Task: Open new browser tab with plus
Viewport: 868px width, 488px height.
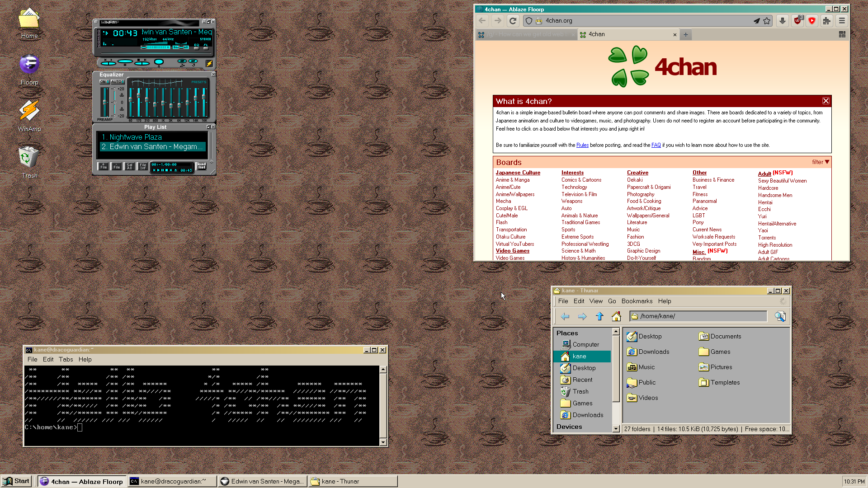Action: (x=686, y=35)
